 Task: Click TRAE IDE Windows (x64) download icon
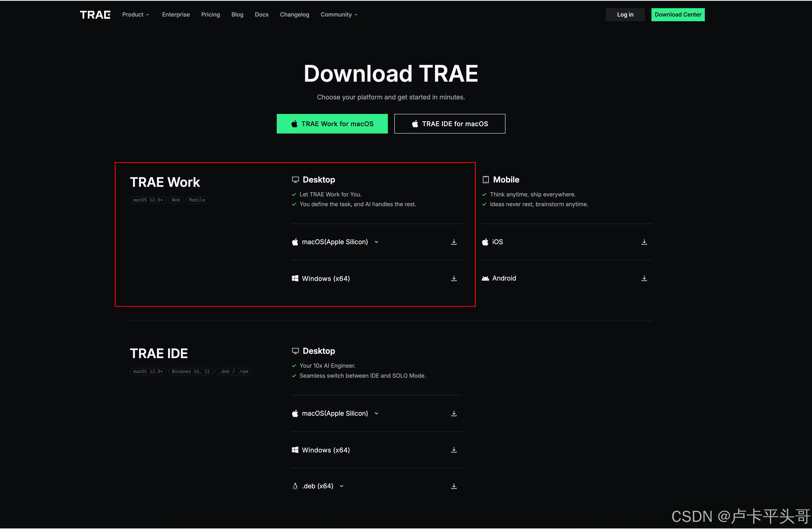(454, 450)
